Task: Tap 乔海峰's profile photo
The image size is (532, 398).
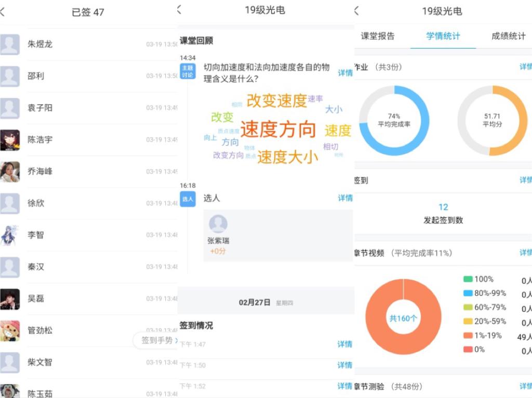Action: (x=10, y=171)
